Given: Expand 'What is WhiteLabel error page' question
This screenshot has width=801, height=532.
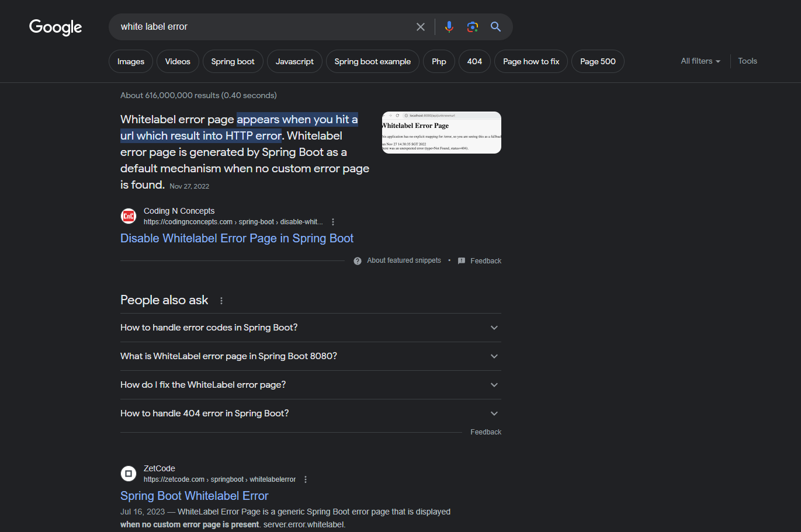Looking at the screenshot, I should 494,356.
